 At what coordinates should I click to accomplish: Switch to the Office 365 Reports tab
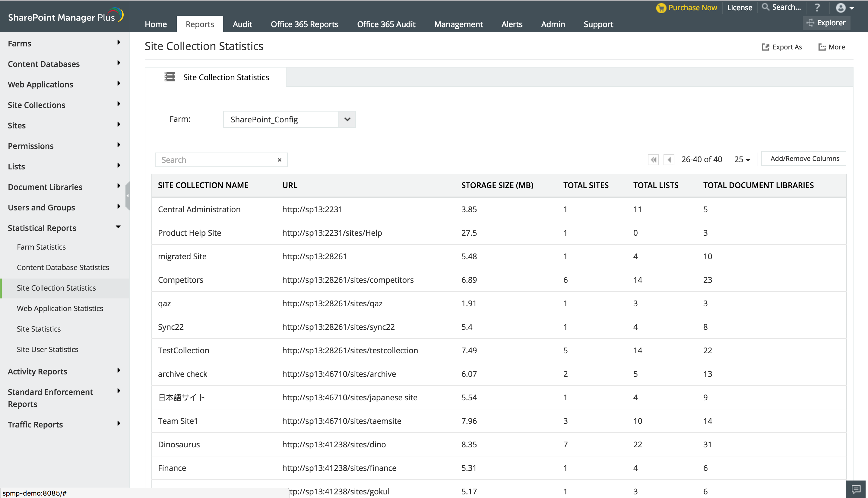click(304, 24)
